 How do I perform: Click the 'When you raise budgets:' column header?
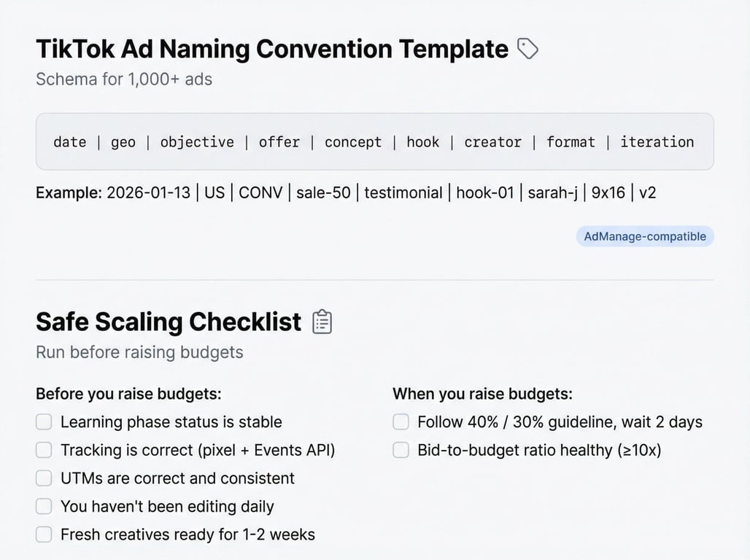point(482,394)
